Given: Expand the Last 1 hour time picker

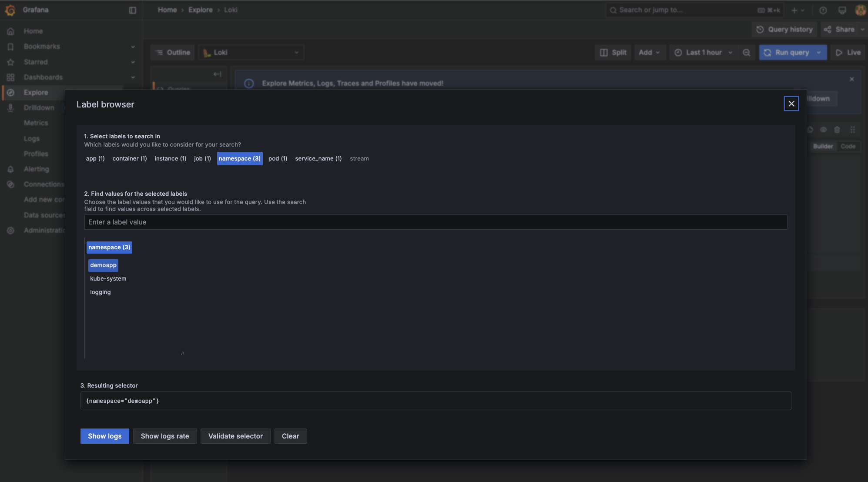Looking at the screenshot, I should tap(703, 53).
